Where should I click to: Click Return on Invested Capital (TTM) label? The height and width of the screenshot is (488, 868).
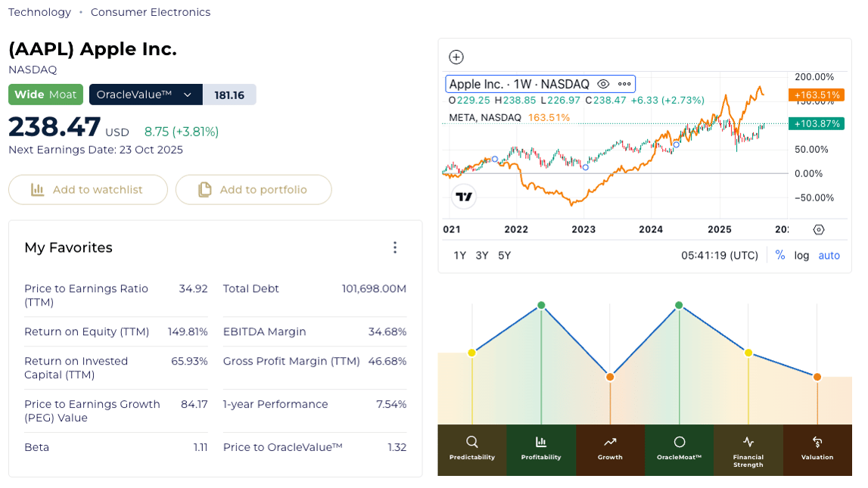click(x=76, y=368)
